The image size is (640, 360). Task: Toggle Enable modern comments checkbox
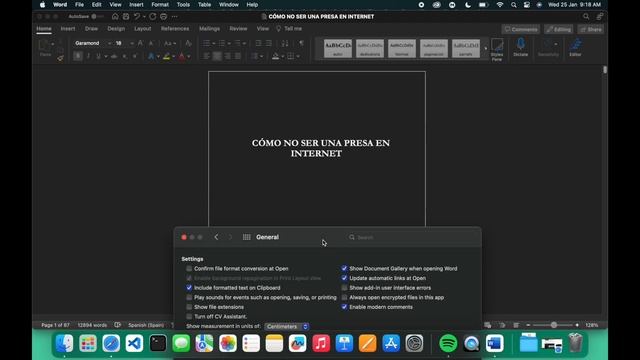click(344, 307)
